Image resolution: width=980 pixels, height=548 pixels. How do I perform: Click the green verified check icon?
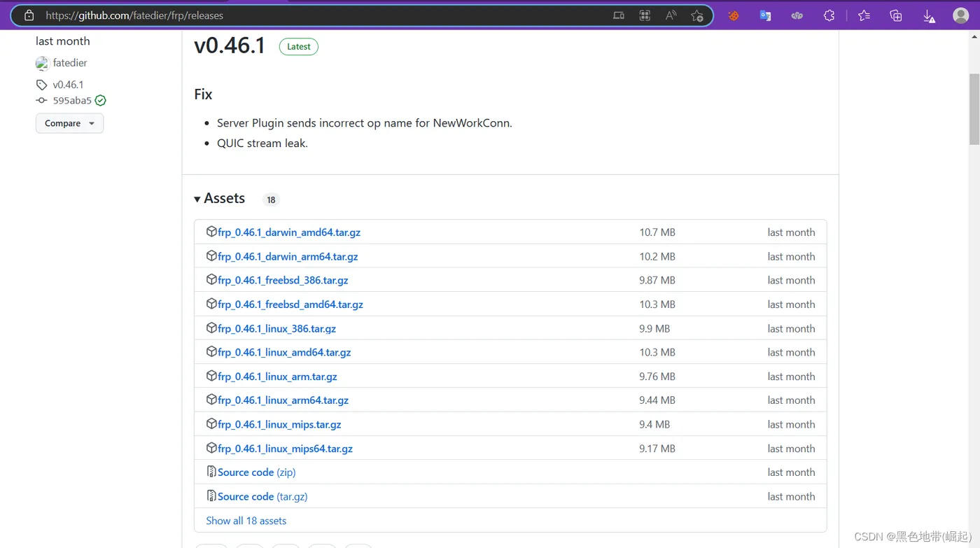tap(101, 101)
